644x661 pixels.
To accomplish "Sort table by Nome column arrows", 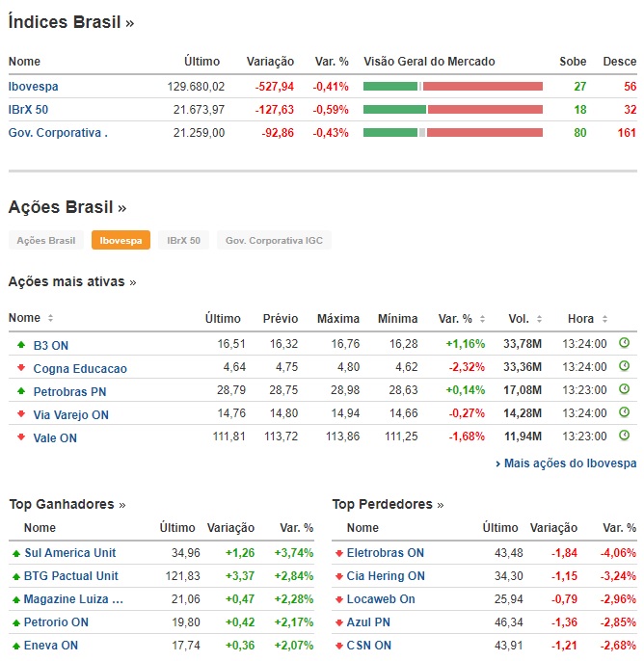I will point(50,318).
